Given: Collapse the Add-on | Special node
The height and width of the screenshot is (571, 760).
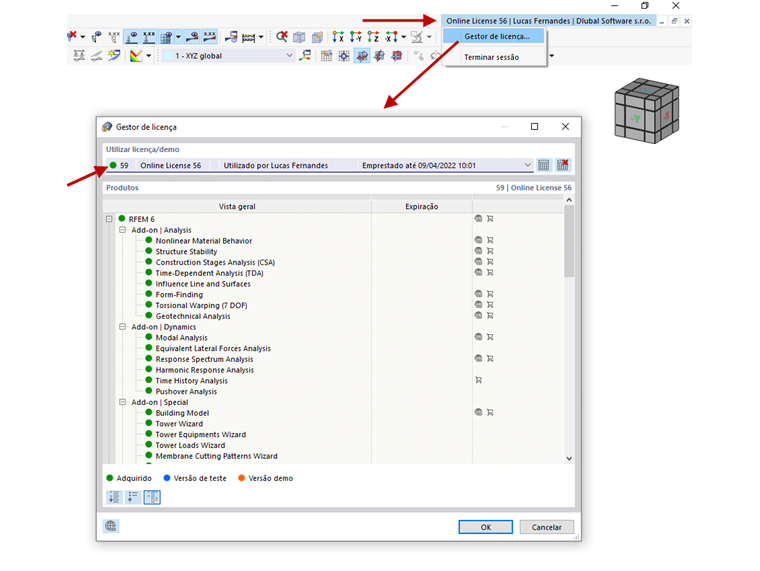Looking at the screenshot, I should click(x=123, y=402).
